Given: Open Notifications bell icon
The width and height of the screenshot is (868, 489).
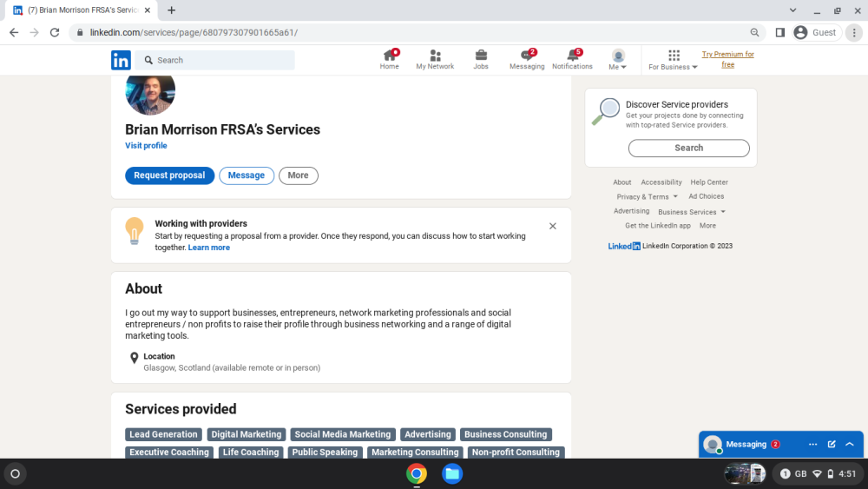Looking at the screenshot, I should tap(572, 59).
